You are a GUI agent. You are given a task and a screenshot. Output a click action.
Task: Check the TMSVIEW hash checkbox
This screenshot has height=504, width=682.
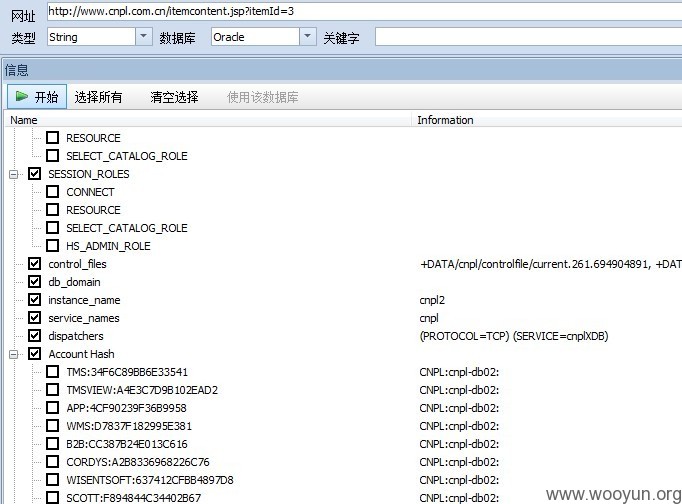pyautogui.click(x=52, y=390)
